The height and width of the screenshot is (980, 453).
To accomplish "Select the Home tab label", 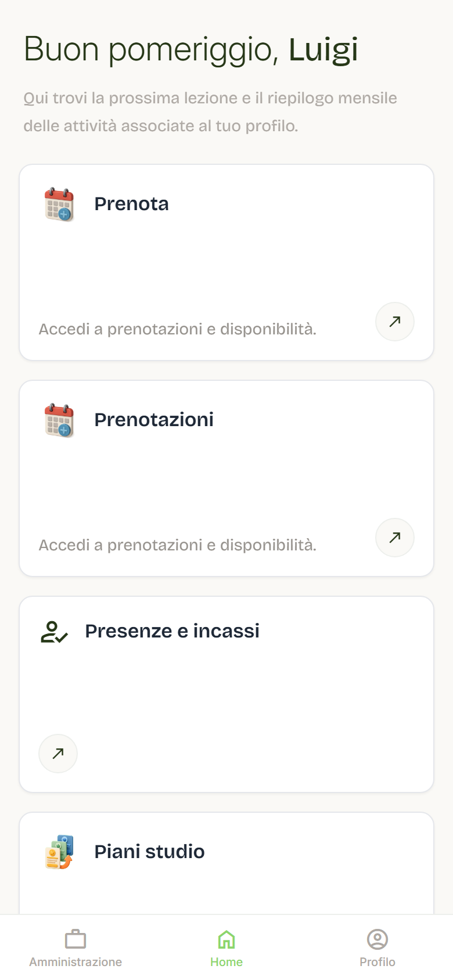I will tap(227, 962).
